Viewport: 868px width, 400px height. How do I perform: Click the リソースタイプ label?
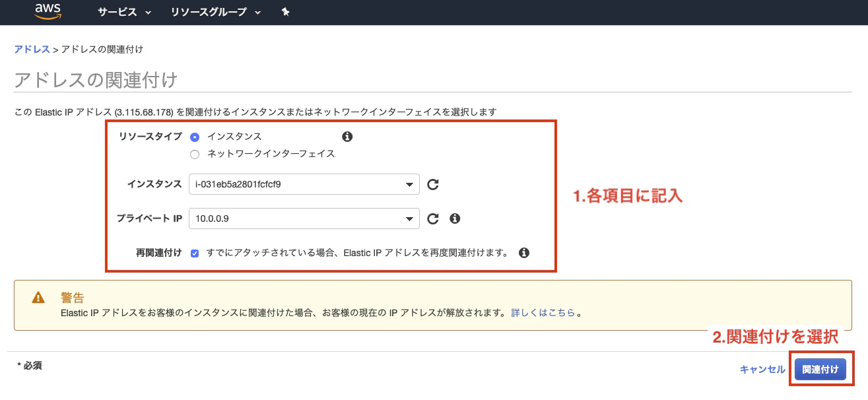point(150,137)
